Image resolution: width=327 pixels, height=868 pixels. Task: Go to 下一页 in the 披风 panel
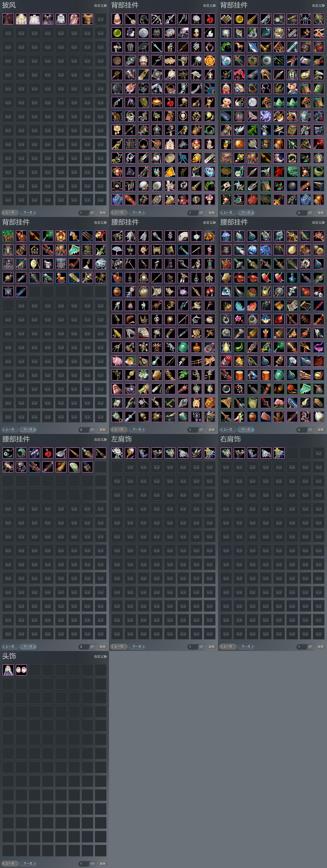tap(28, 213)
